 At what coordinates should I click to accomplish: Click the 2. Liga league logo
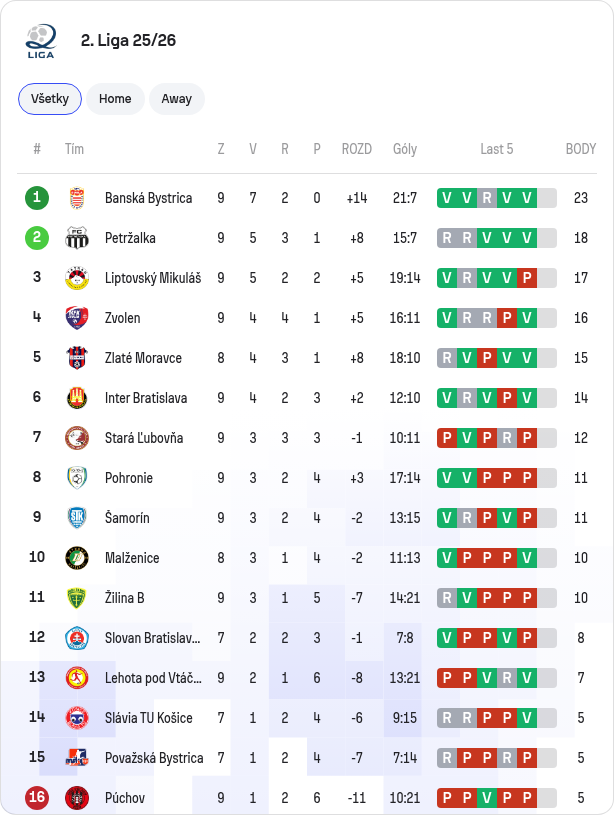[41, 41]
